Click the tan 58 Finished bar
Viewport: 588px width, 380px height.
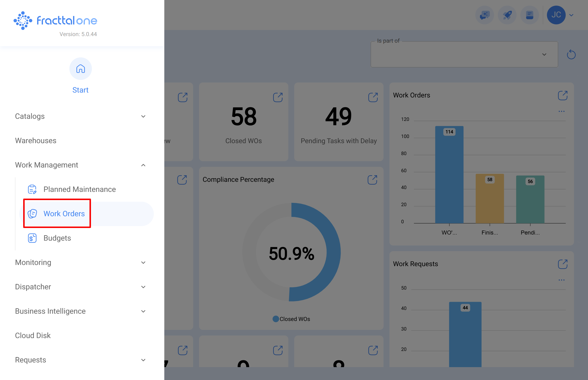click(490, 199)
